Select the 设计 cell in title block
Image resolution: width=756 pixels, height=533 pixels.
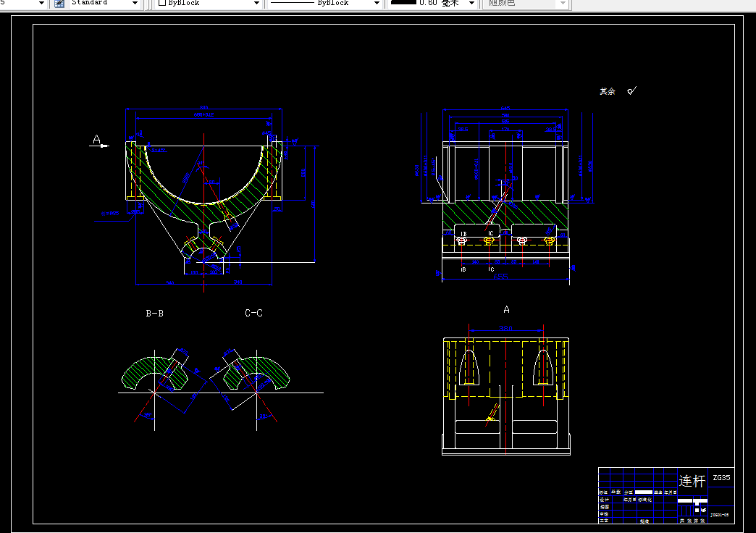[604, 500]
